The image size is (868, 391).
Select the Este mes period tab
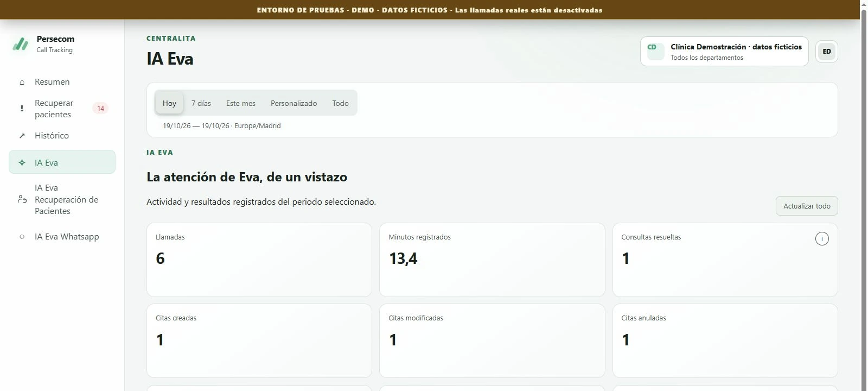tap(241, 103)
